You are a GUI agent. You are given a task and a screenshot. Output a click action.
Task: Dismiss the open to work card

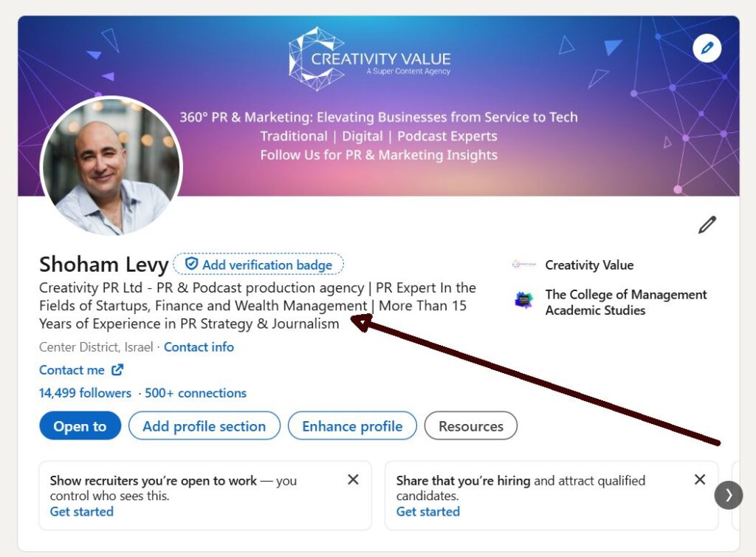(x=353, y=479)
